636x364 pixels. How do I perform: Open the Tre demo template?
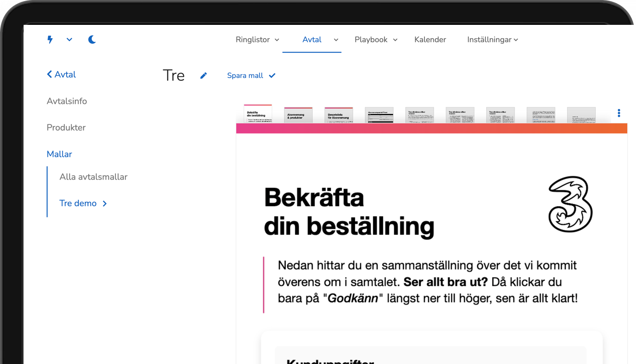(83, 203)
